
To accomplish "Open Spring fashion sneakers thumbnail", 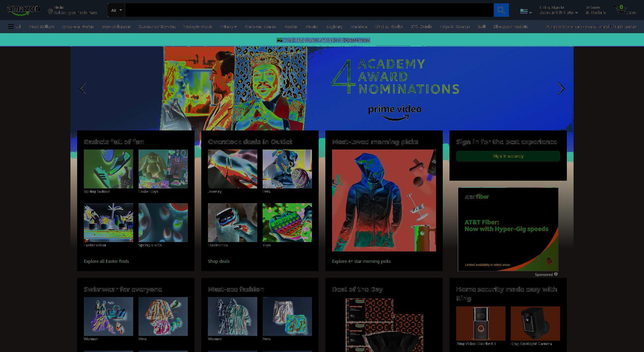I will click(x=108, y=169).
